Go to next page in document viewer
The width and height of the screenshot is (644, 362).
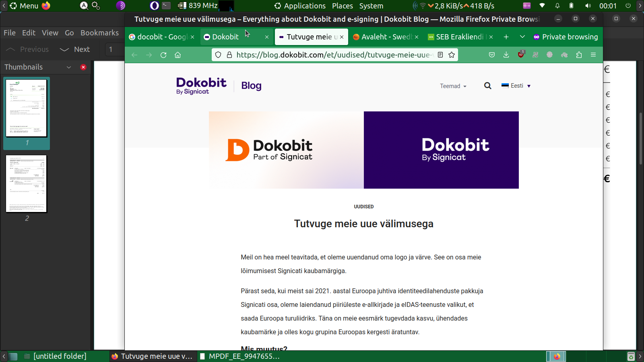(x=75, y=49)
